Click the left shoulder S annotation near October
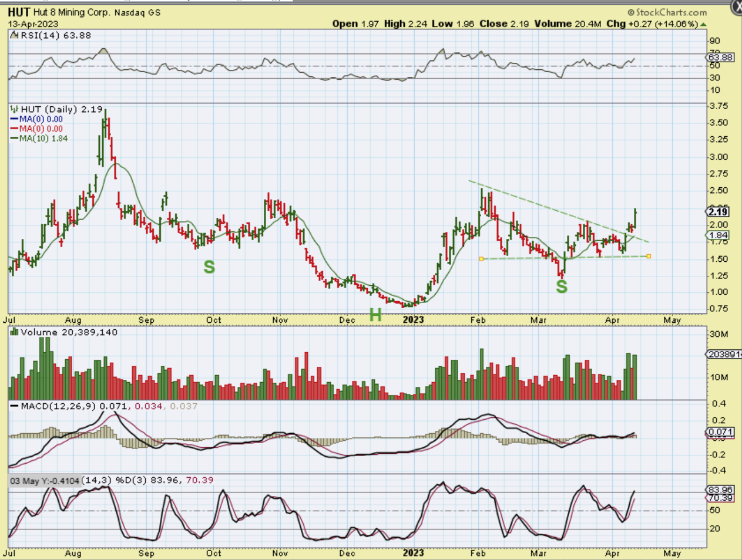The height and width of the screenshot is (560, 742). tap(209, 267)
